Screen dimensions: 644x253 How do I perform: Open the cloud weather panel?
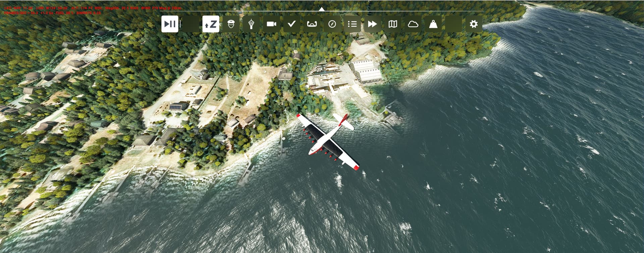point(413,24)
